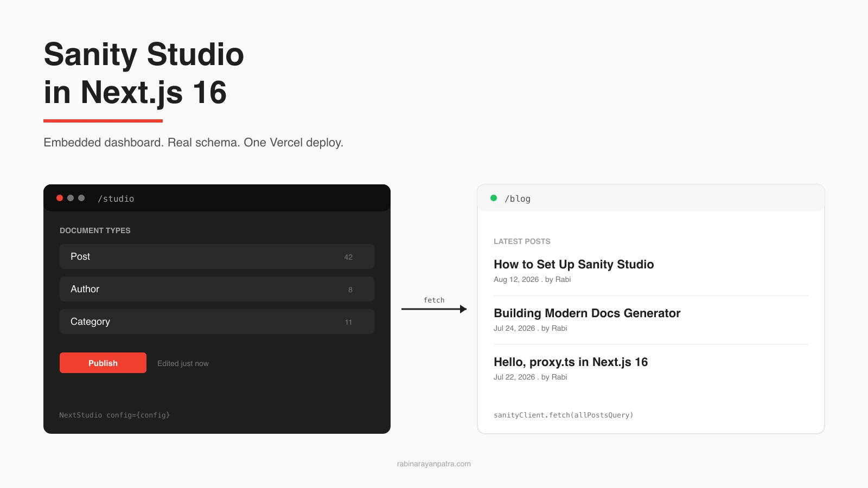Image resolution: width=868 pixels, height=488 pixels.
Task: Open the Post document type row
Action: tap(217, 256)
